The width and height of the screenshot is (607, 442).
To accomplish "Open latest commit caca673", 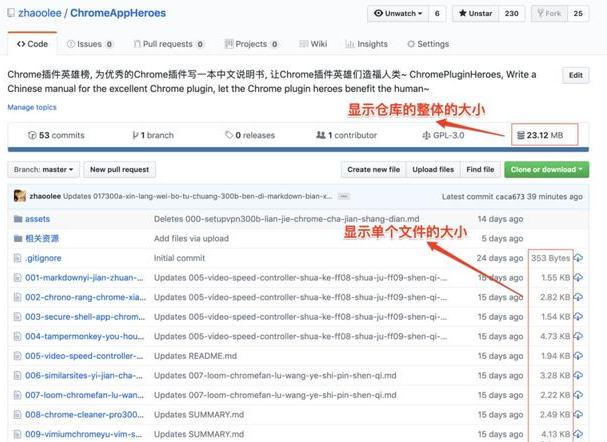I will tap(510, 197).
